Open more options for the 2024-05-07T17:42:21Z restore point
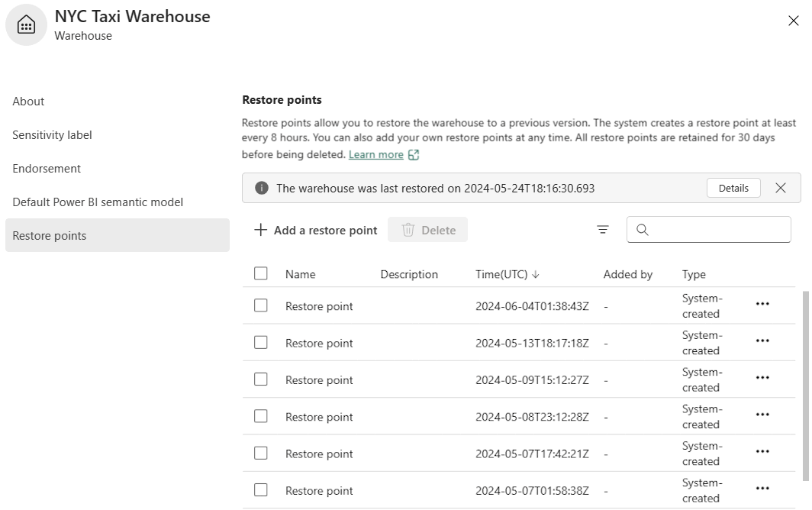The width and height of the screenshot is (812, 510). [762, 451]
